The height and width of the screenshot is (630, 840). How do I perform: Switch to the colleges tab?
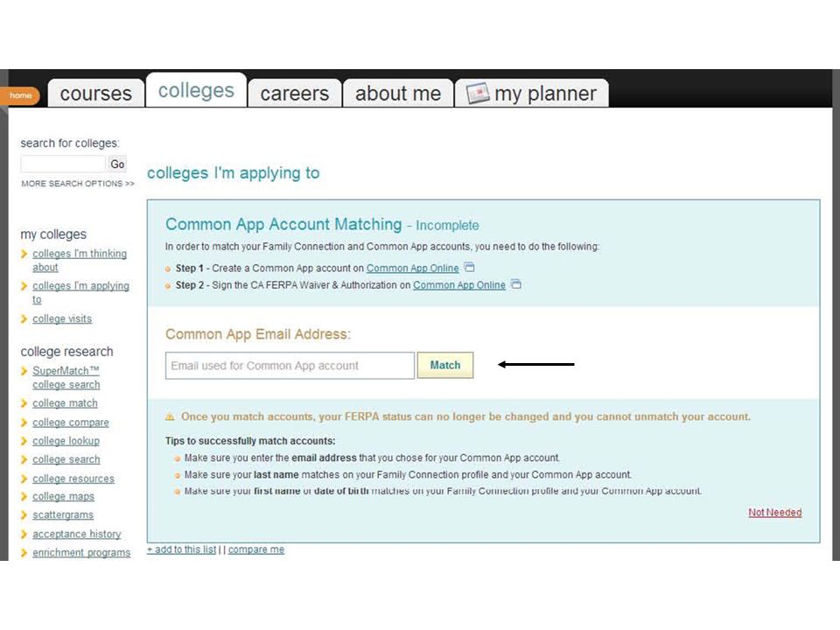[x=196, y=90]
